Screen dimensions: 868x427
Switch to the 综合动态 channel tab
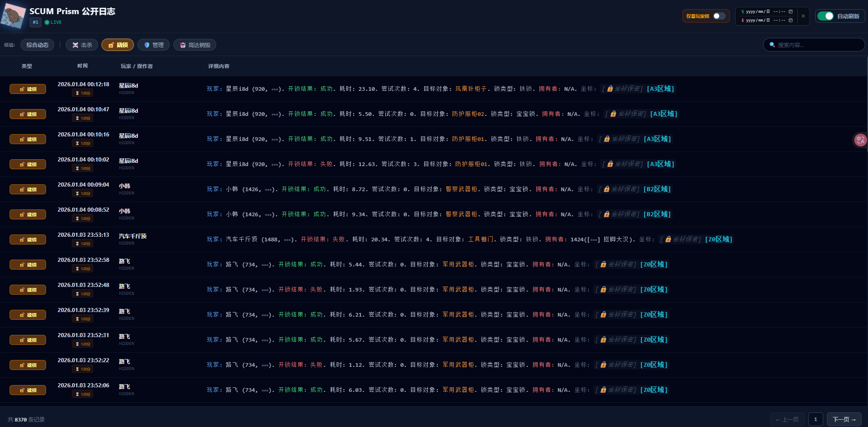pos(37,45)
